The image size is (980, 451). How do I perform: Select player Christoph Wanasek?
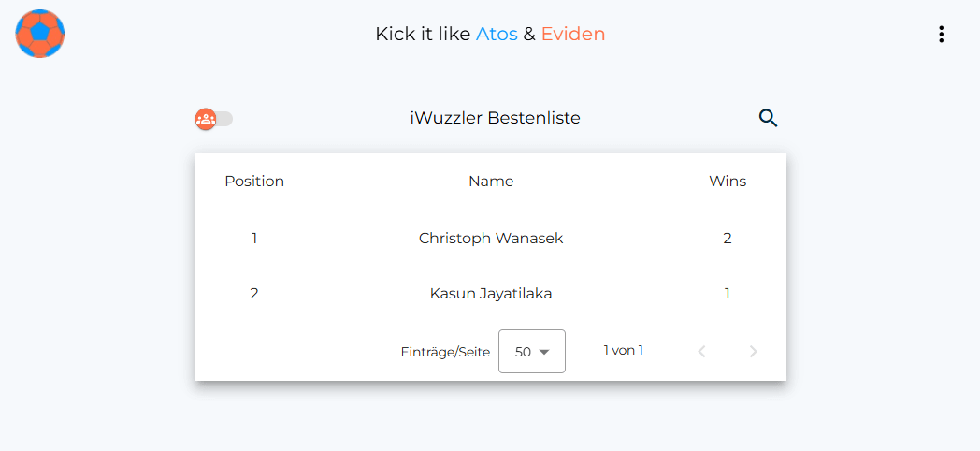coord(491,239)
